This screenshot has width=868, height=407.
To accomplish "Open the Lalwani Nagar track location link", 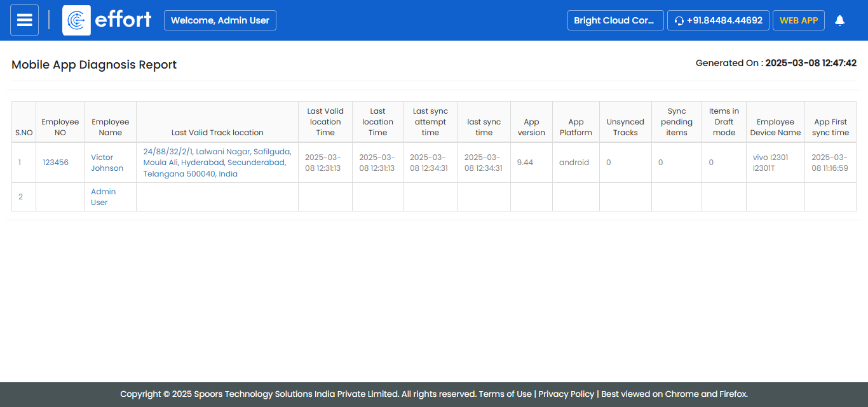I will click(217, 163).
